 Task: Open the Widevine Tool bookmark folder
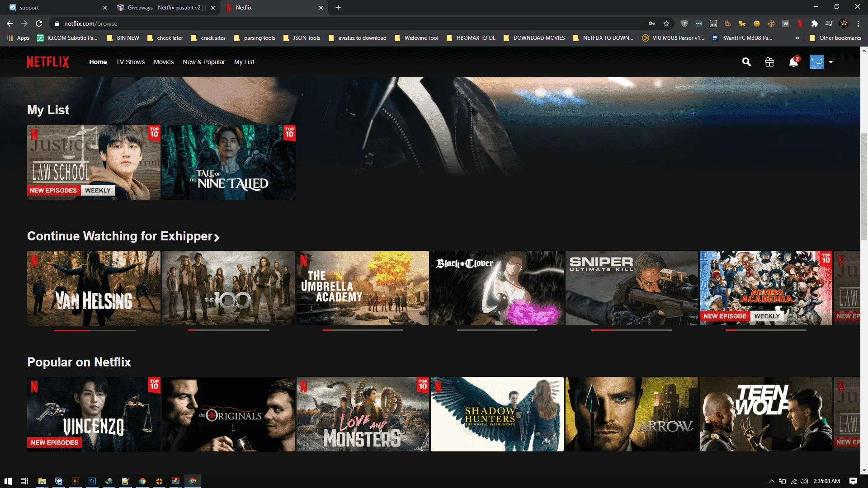(x=416, y=38)
